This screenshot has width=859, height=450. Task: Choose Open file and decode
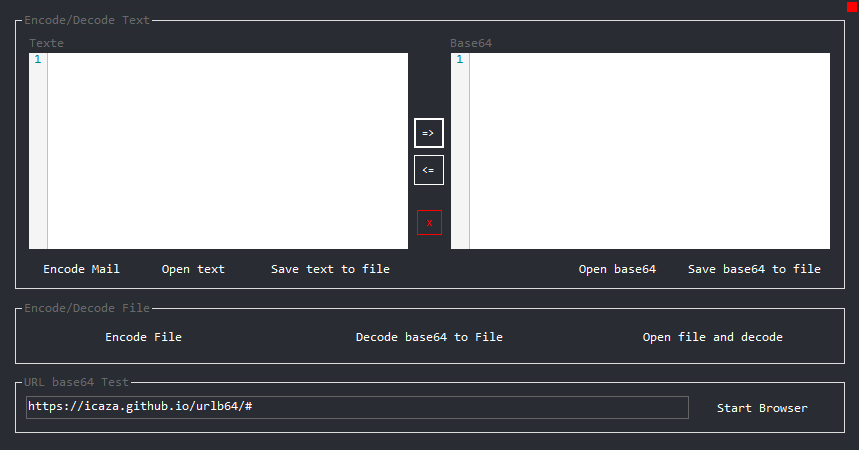point(712,337)
